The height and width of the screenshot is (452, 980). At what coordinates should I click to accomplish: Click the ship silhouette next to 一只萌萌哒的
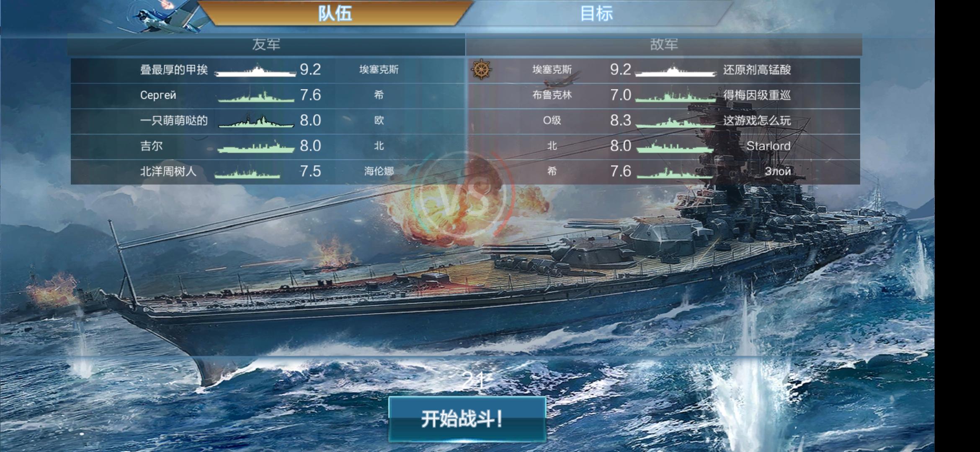pos(256,121)
